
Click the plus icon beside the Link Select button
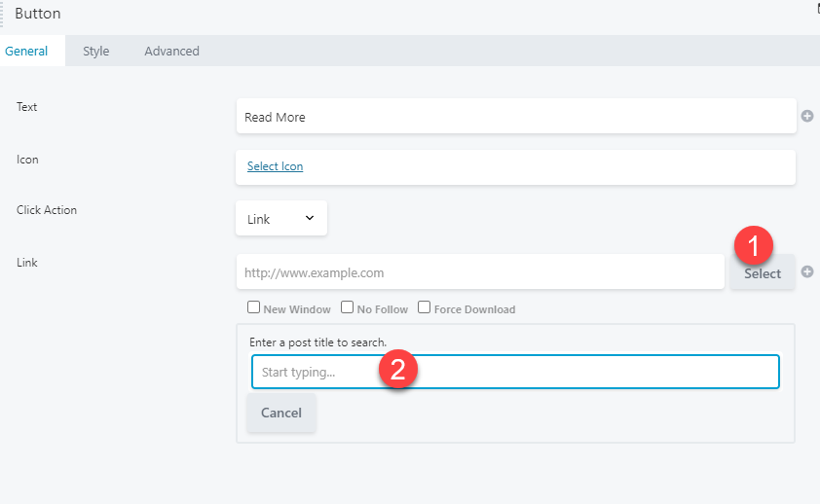tap(807, 271)
